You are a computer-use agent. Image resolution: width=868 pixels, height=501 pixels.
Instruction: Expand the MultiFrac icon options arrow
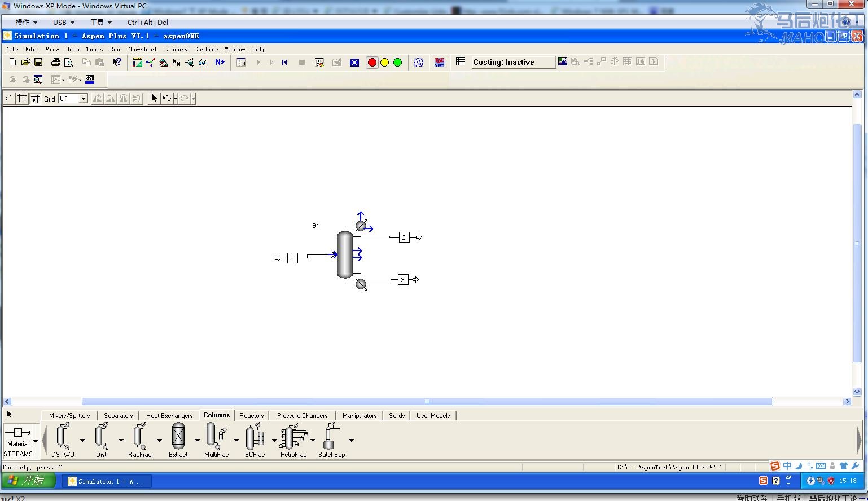click(x=236, y=440)
